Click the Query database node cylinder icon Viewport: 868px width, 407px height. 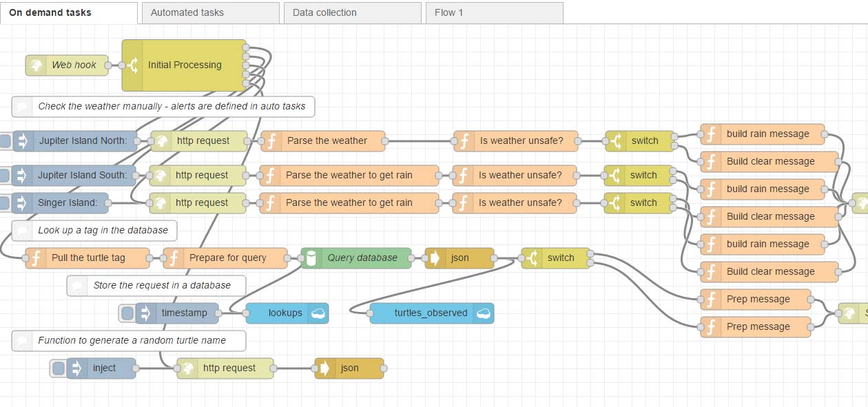(x=311, y=258)
